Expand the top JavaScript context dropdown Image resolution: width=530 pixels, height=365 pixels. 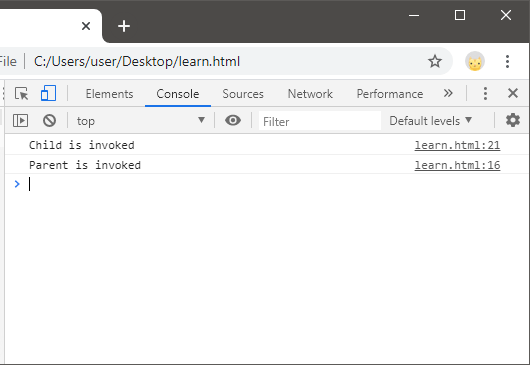coord(141,121)
